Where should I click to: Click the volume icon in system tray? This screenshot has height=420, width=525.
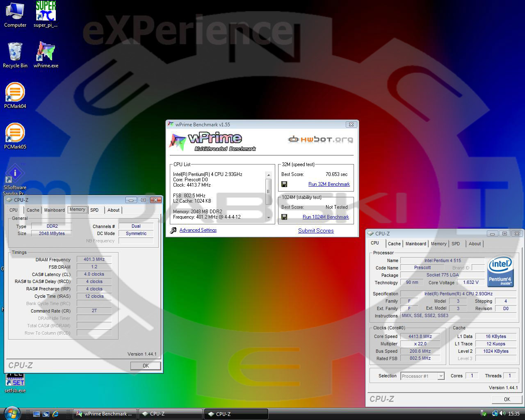pyautogui.click(x=502, y=413)
